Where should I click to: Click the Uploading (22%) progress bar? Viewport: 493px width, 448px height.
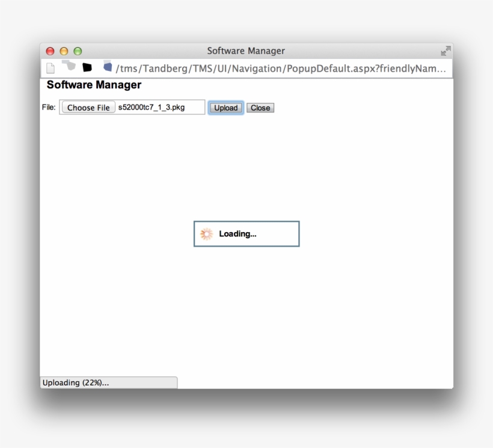[x=108, y=382]
